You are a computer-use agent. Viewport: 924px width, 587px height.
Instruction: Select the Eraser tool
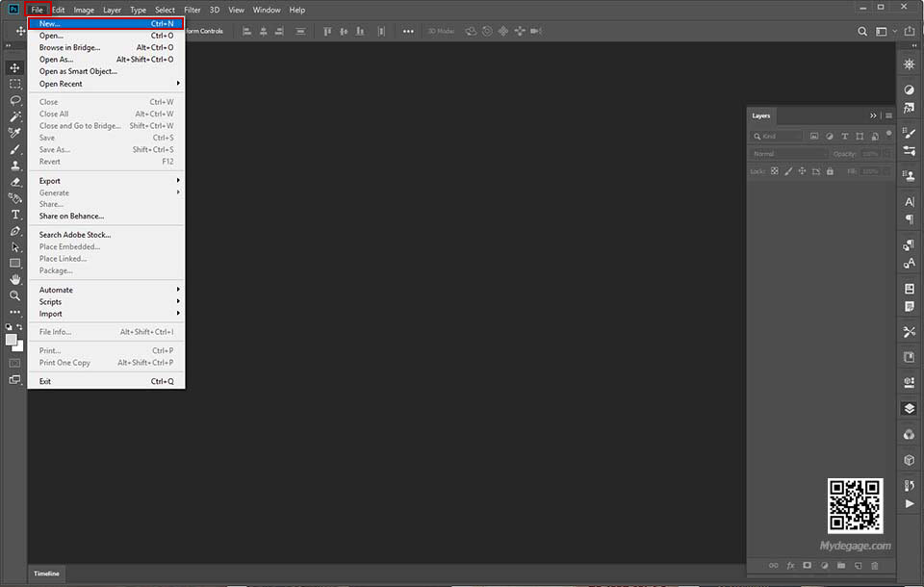tap(14, 182)
